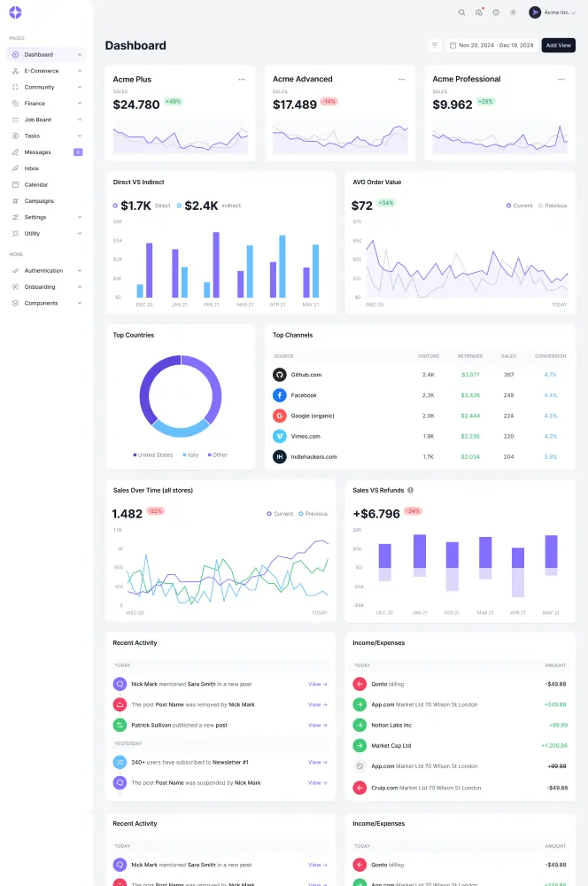Click the info icon in top header
Image resolution: width=588 pixels, height=886 pixels.
(x=495, y=12)
